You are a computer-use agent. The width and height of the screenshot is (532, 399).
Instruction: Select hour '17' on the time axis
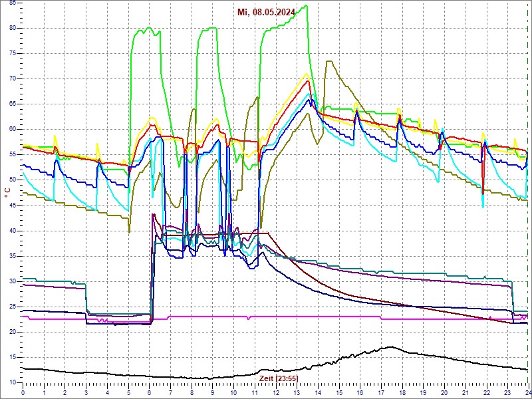381,392
